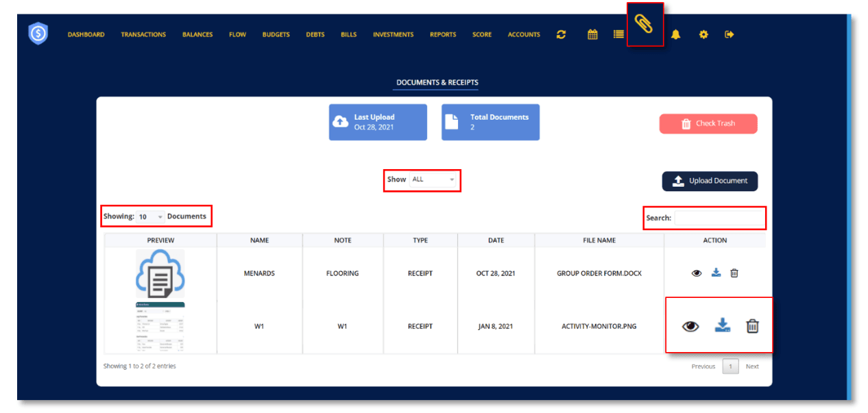Screen dimensions: 868x413
Task: Download the GROUP ORDER FORM.DOCX document
Action: pos(716,273)
